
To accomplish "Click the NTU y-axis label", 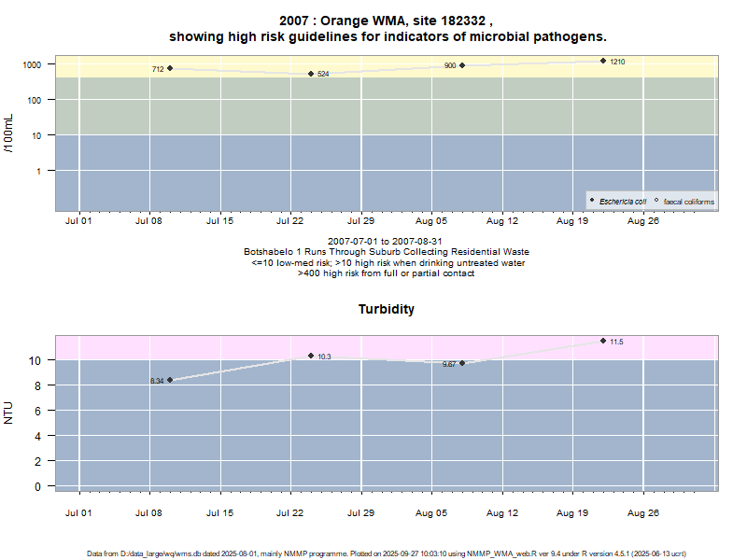I will (9, 412).
